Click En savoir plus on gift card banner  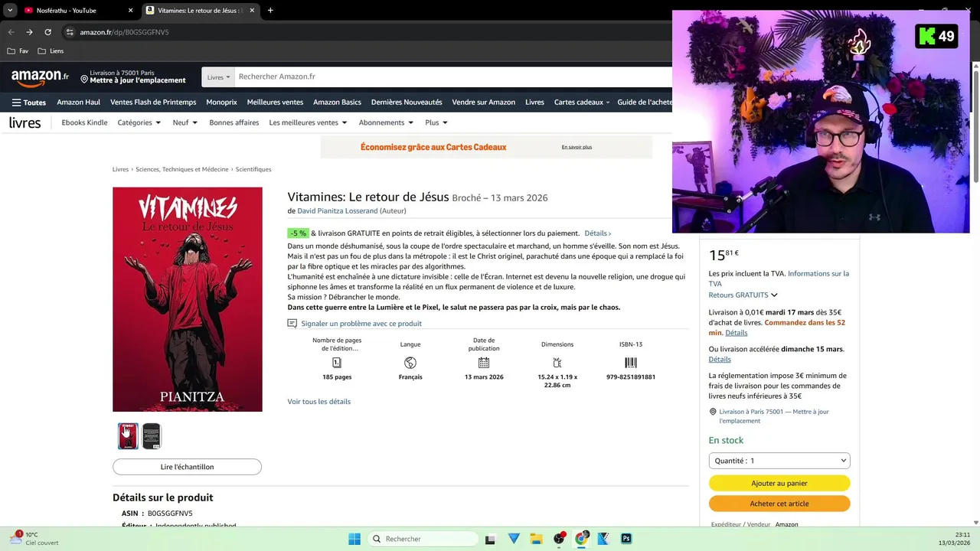[x=577, y=147]
